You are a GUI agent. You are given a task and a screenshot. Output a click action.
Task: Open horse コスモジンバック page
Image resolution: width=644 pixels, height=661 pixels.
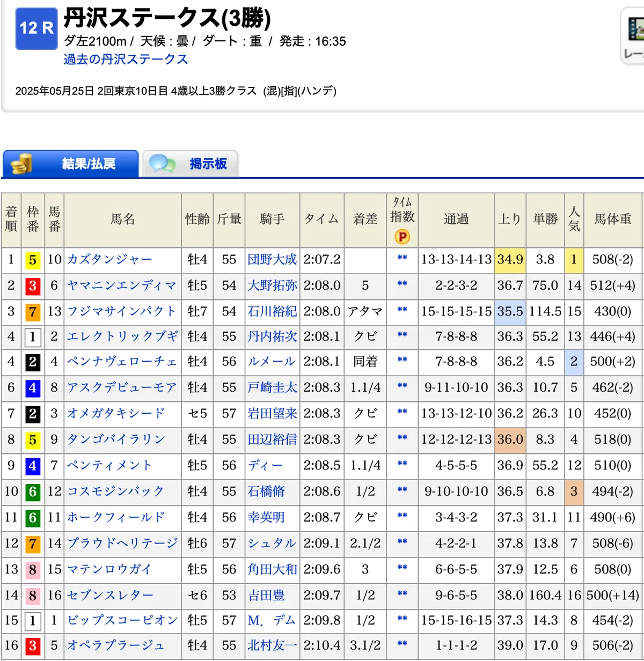115,491
